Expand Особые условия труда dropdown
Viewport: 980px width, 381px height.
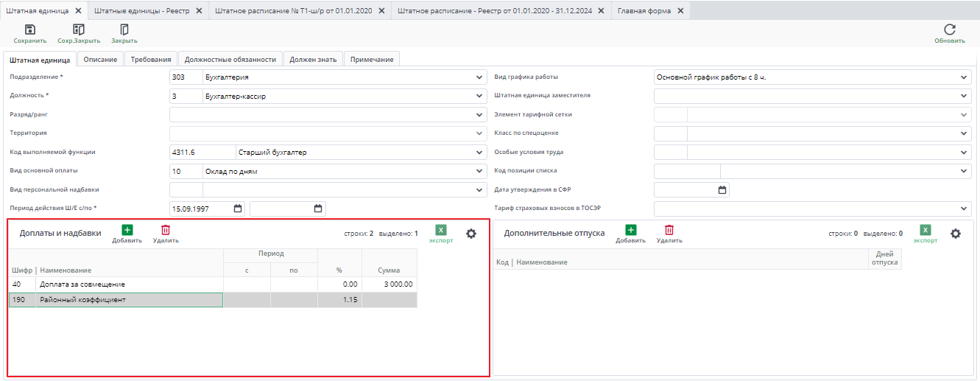click(x=965, y=153)
